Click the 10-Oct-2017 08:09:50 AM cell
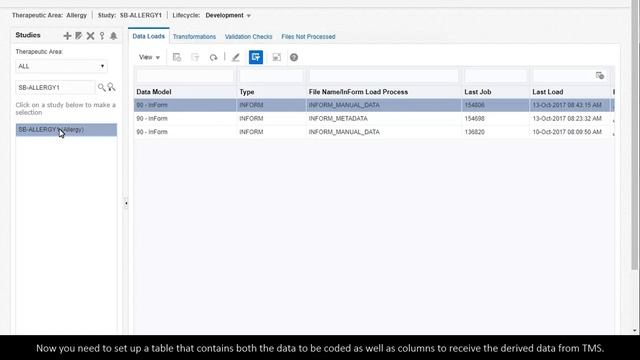This screenshot has width=640, height=360. tap(567, 132)
